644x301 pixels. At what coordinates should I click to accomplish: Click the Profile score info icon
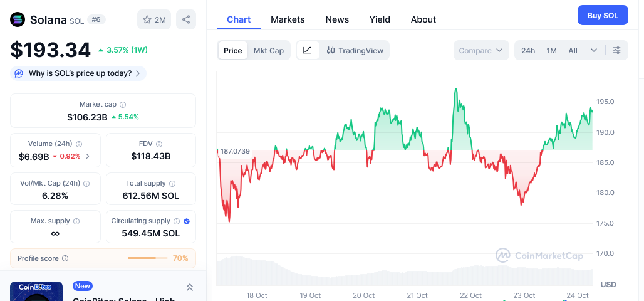tap(65, 258)
